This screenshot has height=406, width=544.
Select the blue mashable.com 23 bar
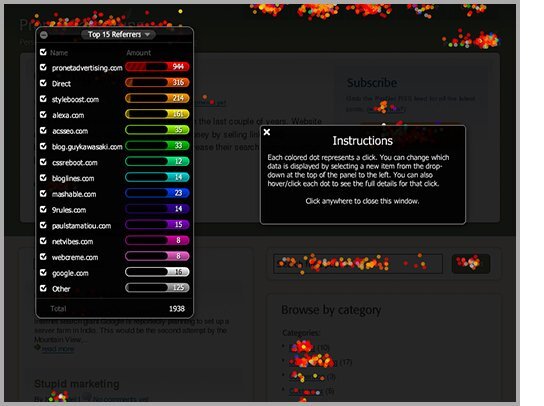point(157,193)
